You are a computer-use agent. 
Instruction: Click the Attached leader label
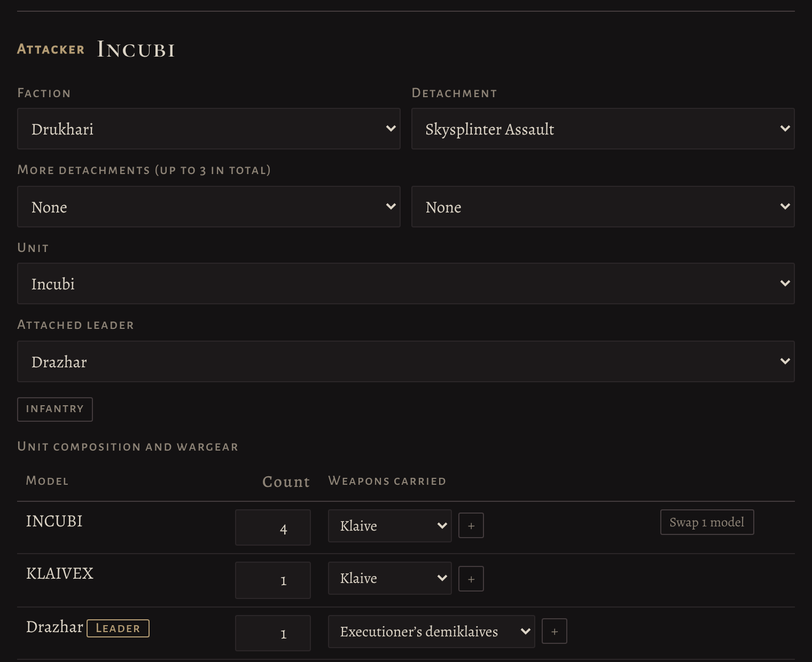(75, 325)
